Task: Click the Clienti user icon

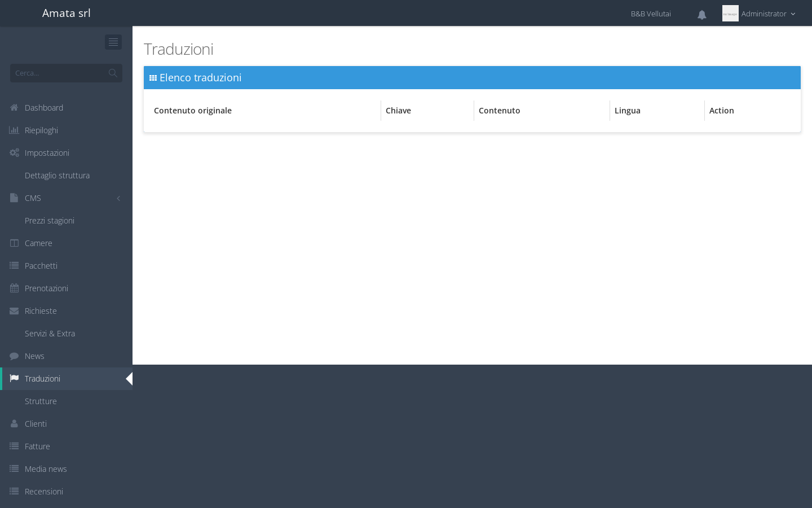Action: tap(14, 424)
